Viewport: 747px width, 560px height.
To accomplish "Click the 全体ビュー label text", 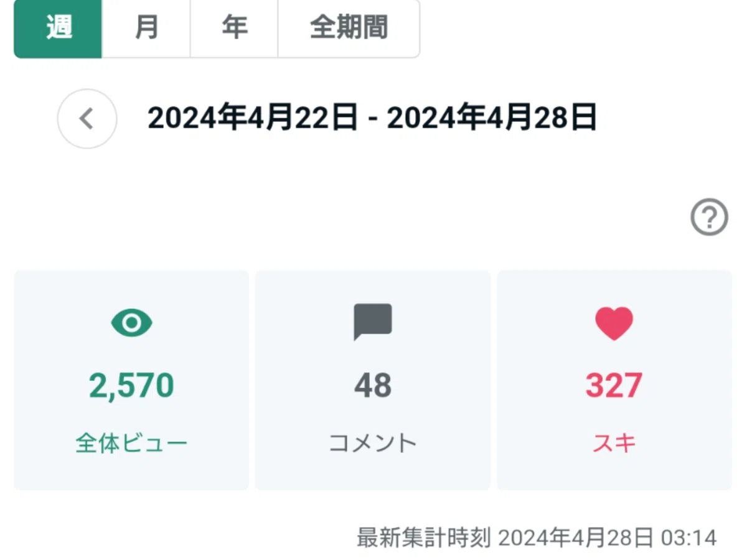I will click(131, 444).
